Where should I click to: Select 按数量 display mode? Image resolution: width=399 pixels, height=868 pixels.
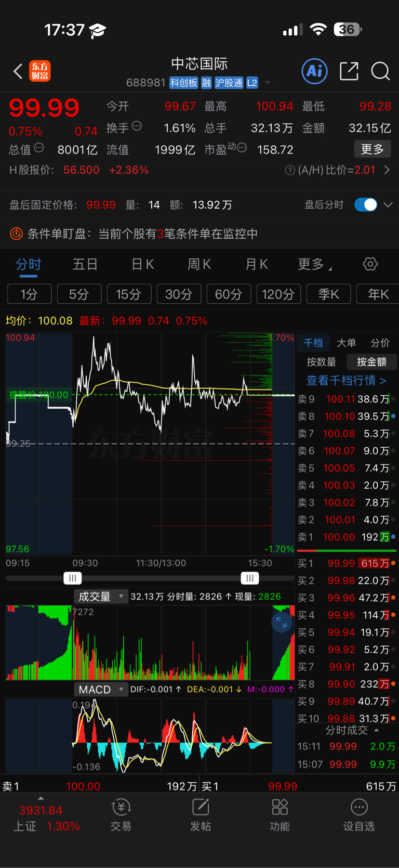click(x=321, y=362)
